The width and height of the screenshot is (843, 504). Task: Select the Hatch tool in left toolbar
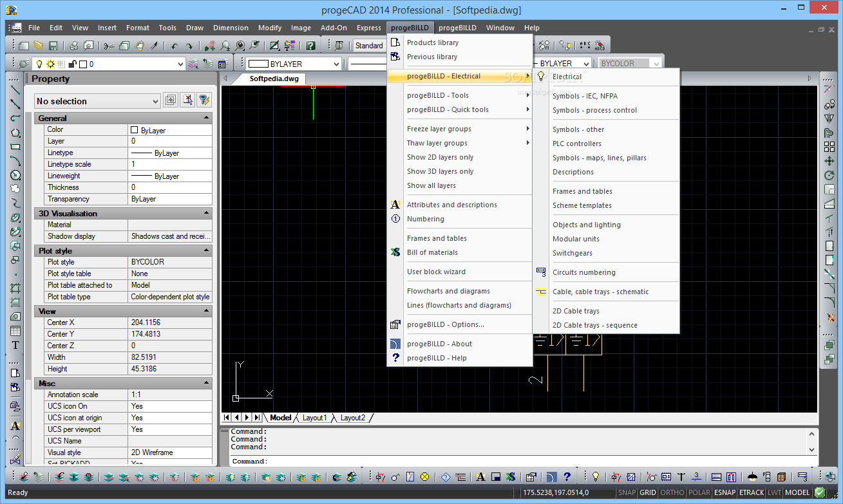coord(15,288)
